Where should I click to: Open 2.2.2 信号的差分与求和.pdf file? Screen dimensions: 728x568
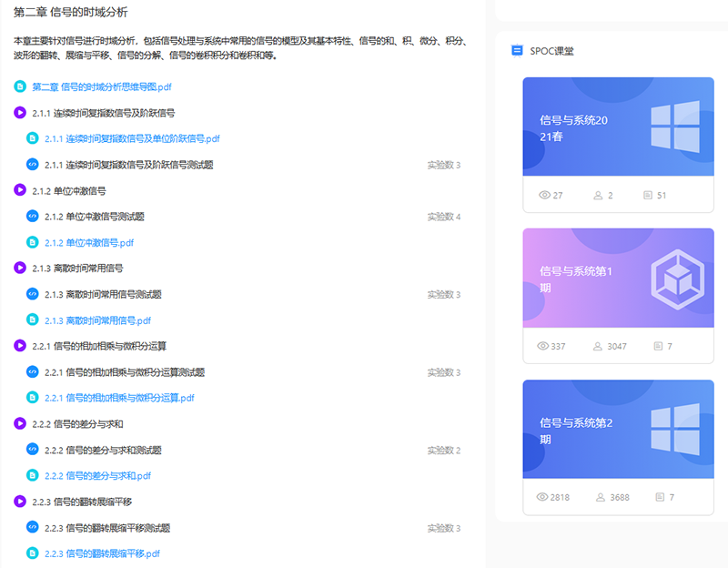click(x=97, y=476)
